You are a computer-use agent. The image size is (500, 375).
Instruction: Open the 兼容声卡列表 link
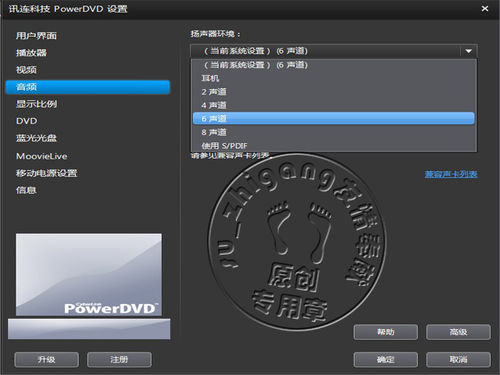[x=451, y=174]
